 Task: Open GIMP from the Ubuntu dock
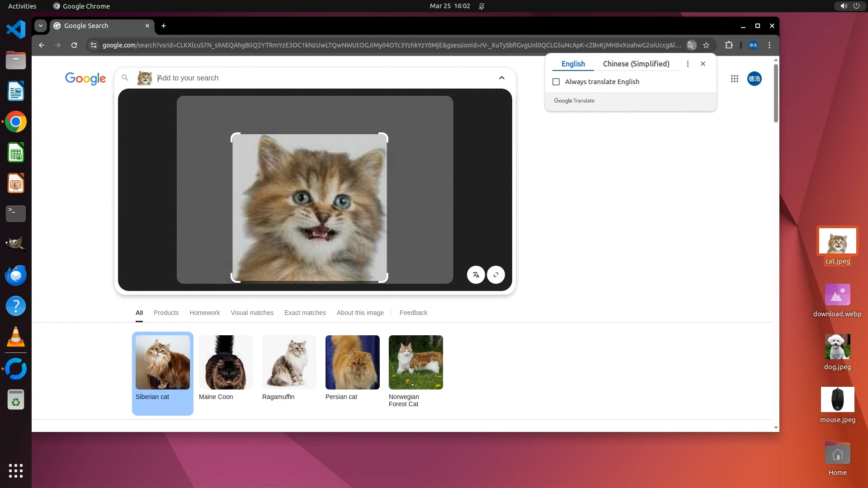click(x=15, y=244)
